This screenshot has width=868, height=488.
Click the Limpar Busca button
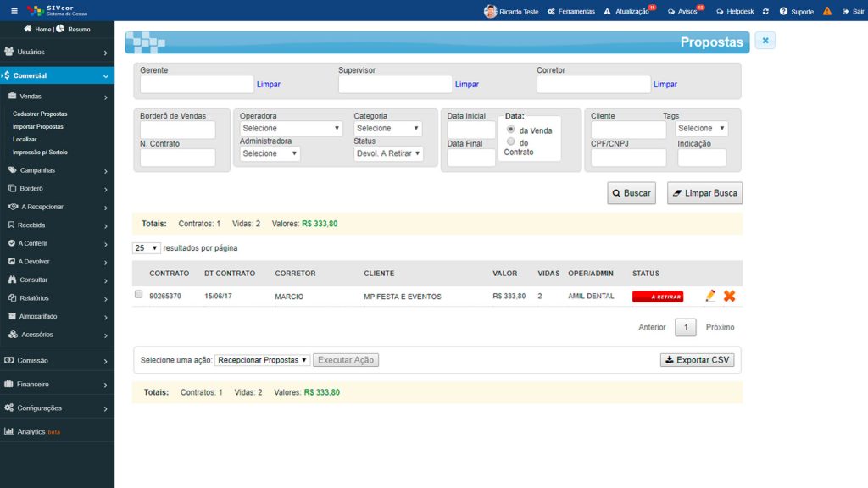[x=704, y=193]
